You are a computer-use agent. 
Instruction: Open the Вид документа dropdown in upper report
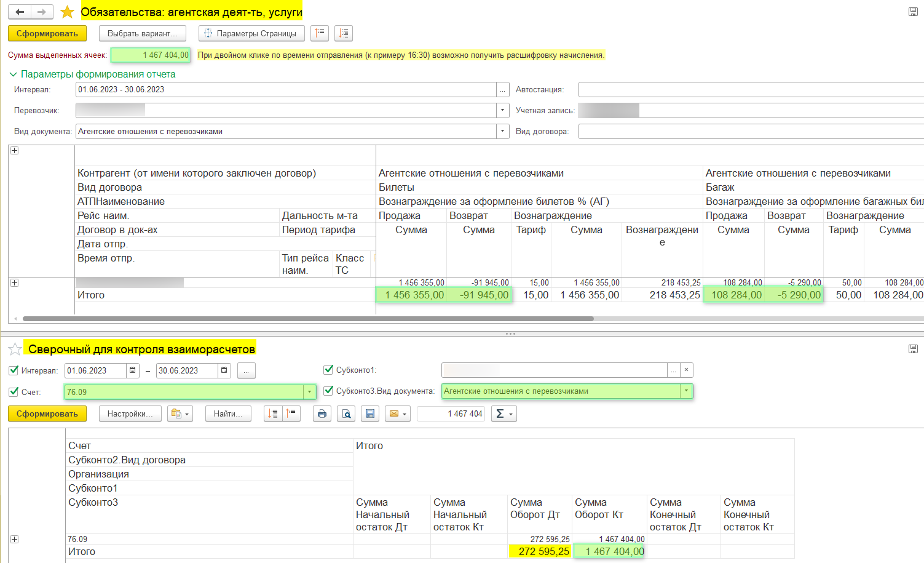(503, 131)
